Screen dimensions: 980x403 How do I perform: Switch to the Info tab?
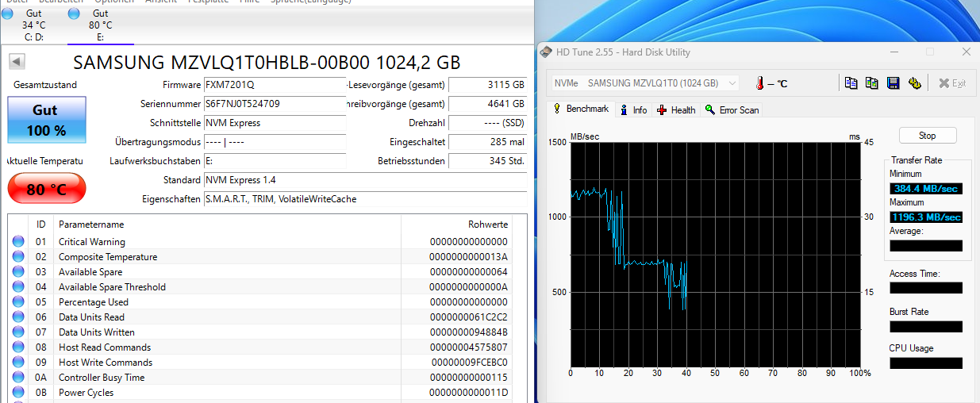(x=634, y=110)
